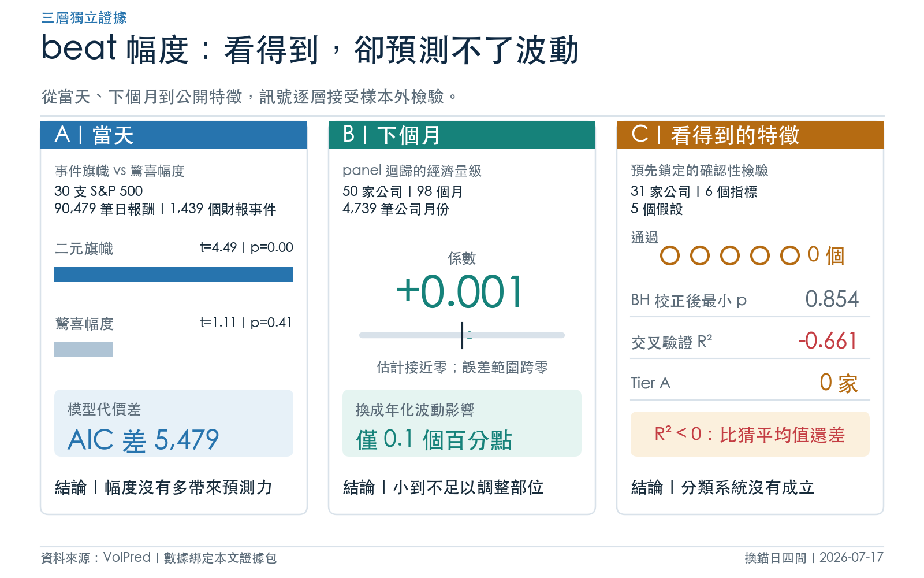The width and height of the screenshot is (924, 578).
Task: Click '交叉驗證 R²' row label
Action: click(672, 342)
